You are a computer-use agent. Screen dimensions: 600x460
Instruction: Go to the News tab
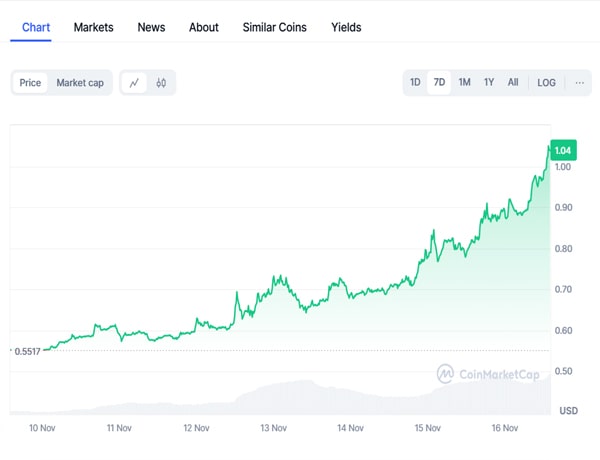click(151, 28)
